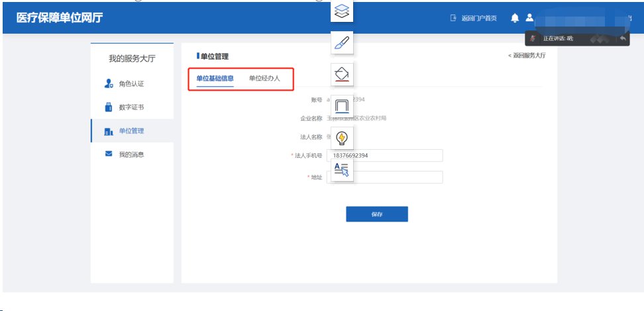Image resolution: width=644 pixels, height=311 pixels.
Task: Select the paintbrush tool icon
Action: tap(341, 44)
